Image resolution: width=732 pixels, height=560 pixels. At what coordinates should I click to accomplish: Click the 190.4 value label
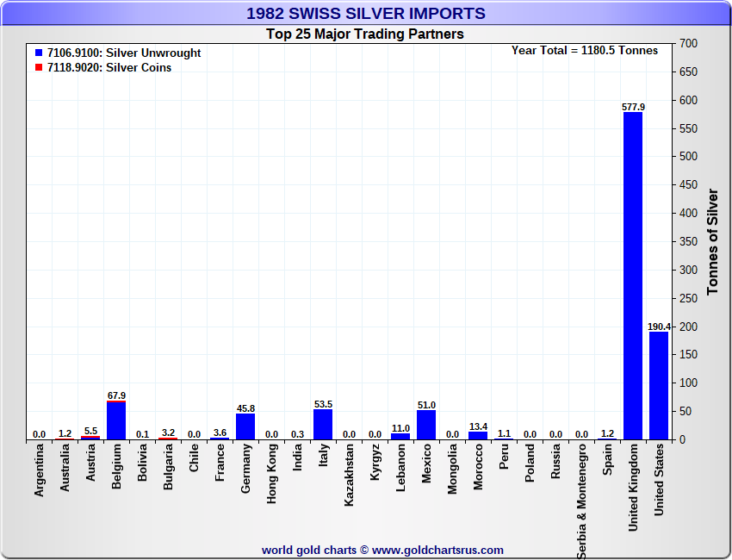click(x=659, y=327)
